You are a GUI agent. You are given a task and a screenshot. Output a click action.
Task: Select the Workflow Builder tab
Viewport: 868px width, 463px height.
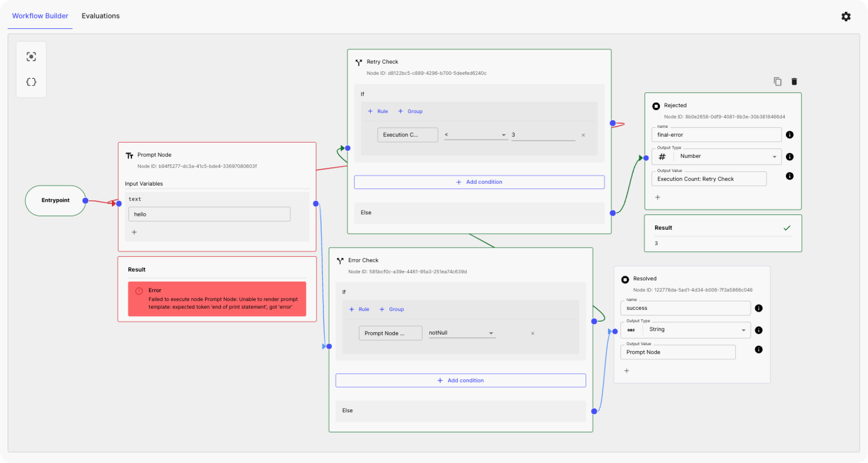click(x=40, y=16)
